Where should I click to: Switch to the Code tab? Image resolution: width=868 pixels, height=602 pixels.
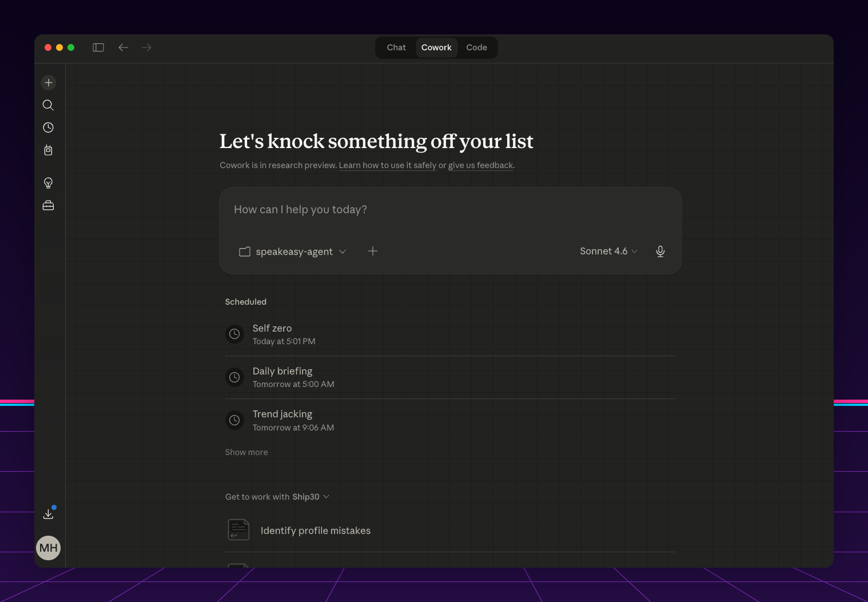[476, 47]
